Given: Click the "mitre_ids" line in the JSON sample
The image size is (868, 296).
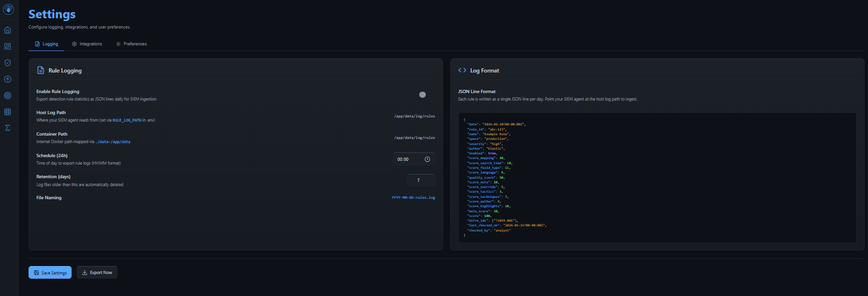Looking at the screenshot, I should click(x=493, y=221).
